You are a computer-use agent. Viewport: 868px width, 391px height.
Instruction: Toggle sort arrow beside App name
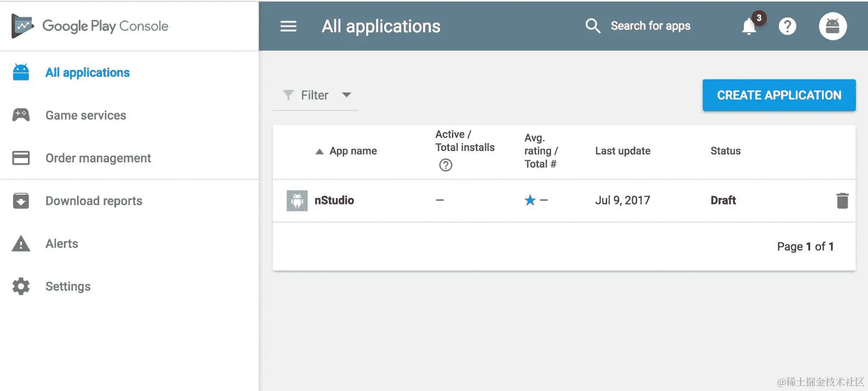click(320, 151)
